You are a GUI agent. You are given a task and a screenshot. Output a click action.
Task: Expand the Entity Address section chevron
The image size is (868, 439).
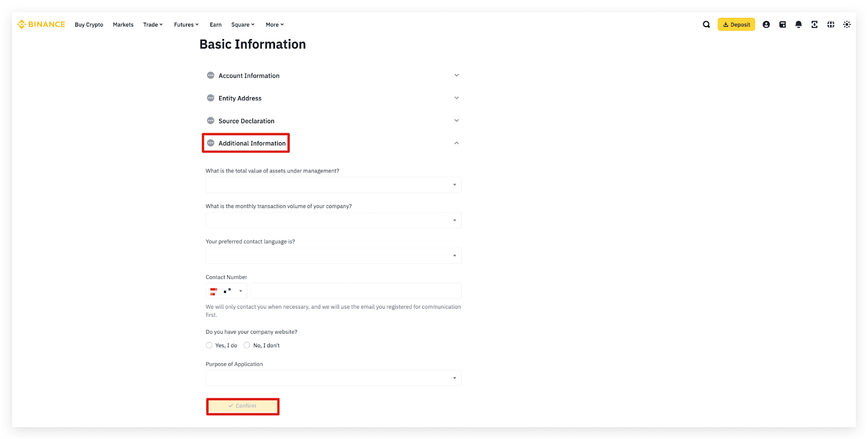[457, 98]
